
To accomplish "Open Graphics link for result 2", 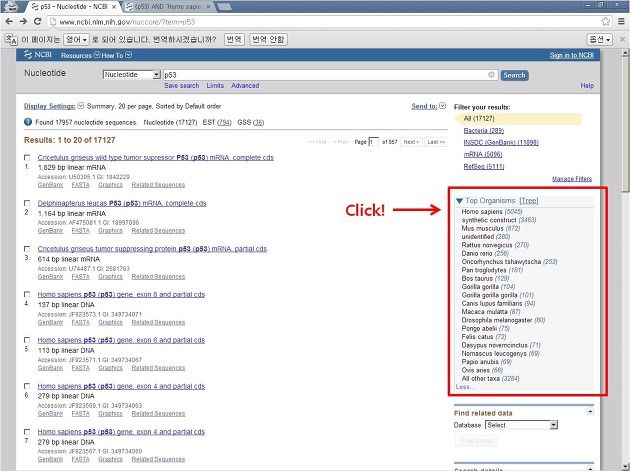I will coord(110,231).
